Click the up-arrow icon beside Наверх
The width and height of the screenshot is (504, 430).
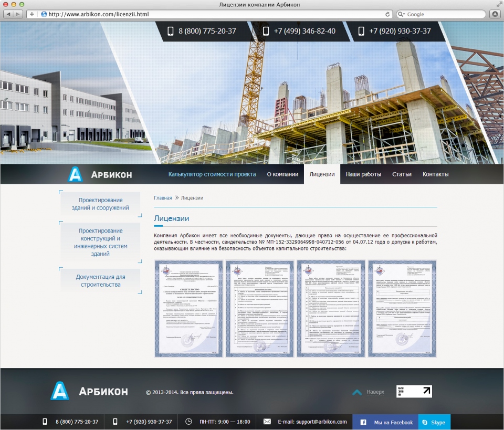pos(357,392)
